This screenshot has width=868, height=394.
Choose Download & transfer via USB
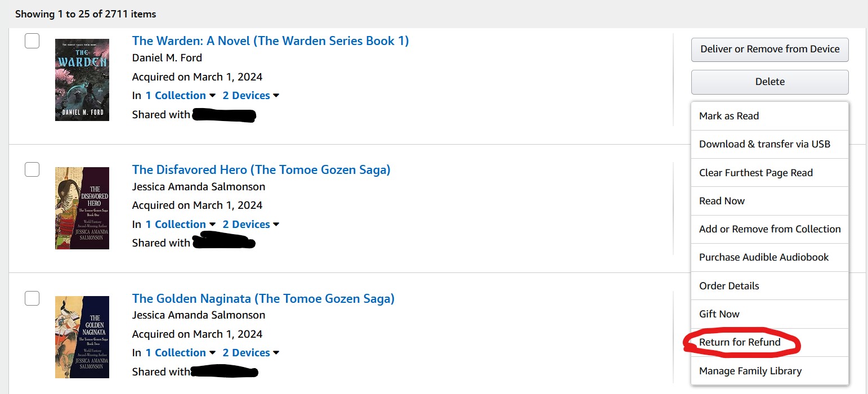click(x=764, y=144)
